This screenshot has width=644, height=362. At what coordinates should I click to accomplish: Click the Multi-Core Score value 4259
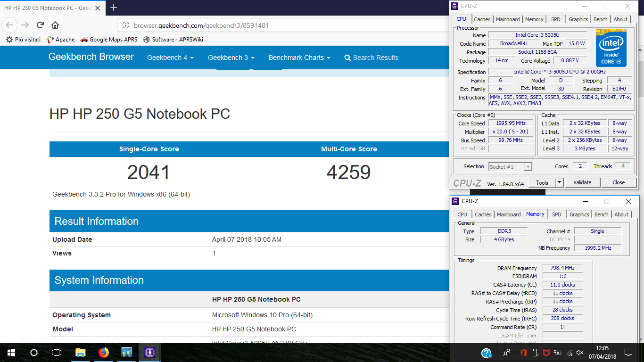[x=349, y=173]
